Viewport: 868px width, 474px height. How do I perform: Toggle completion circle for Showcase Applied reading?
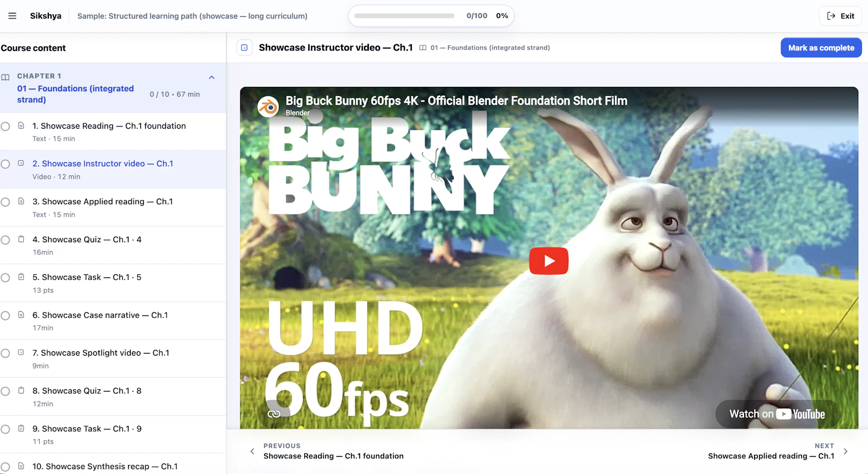pyautogui.click(x=5, y=202)
